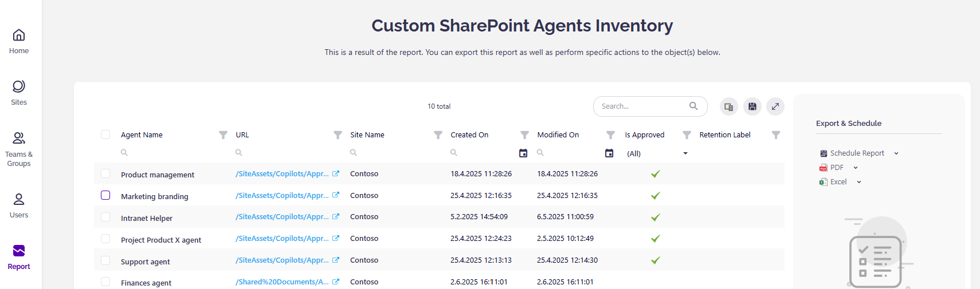Click the Retention Label filter icon

(775, 135)
